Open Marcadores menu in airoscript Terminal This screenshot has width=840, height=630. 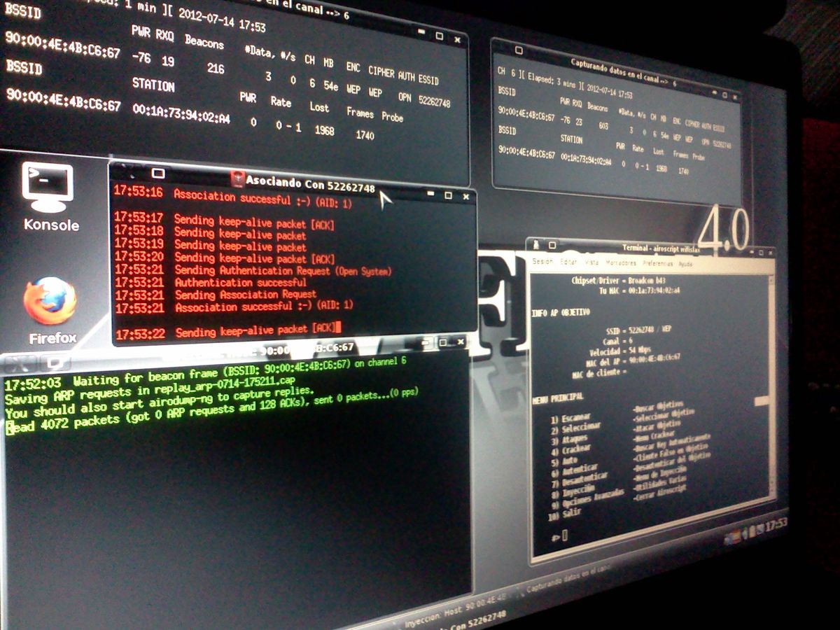621,263
